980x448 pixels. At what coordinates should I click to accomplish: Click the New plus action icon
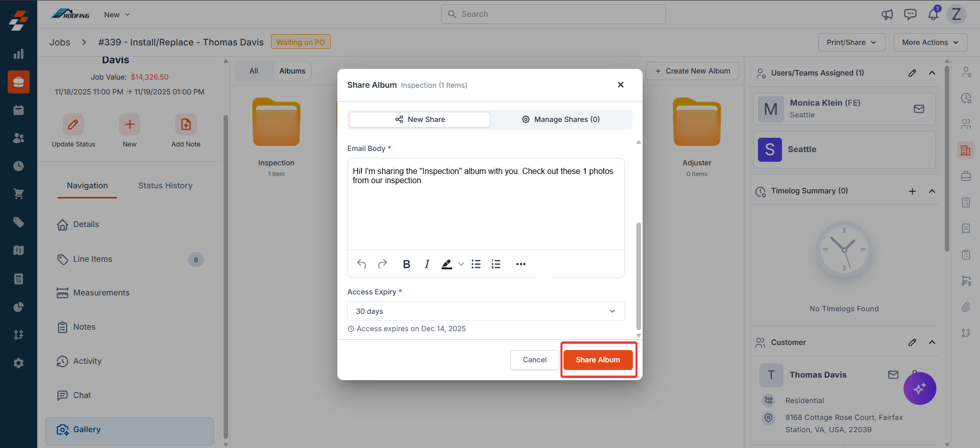click(x=130, y=124)
